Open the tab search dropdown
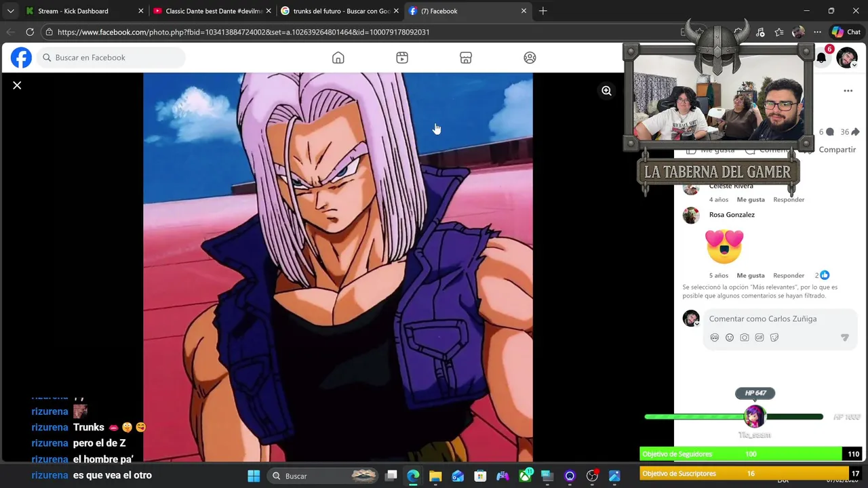This screenshot has height=488, width=868. coord(10,11)
